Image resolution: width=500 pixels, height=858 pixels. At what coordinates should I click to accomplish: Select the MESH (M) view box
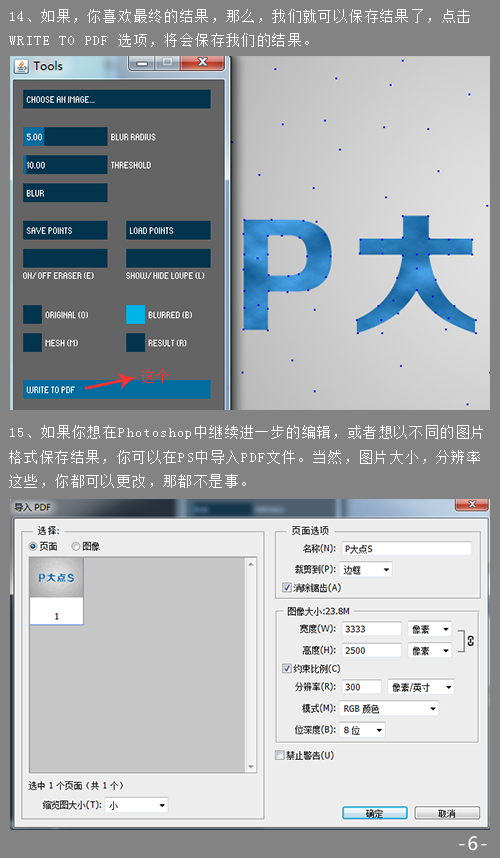(32, 343)
